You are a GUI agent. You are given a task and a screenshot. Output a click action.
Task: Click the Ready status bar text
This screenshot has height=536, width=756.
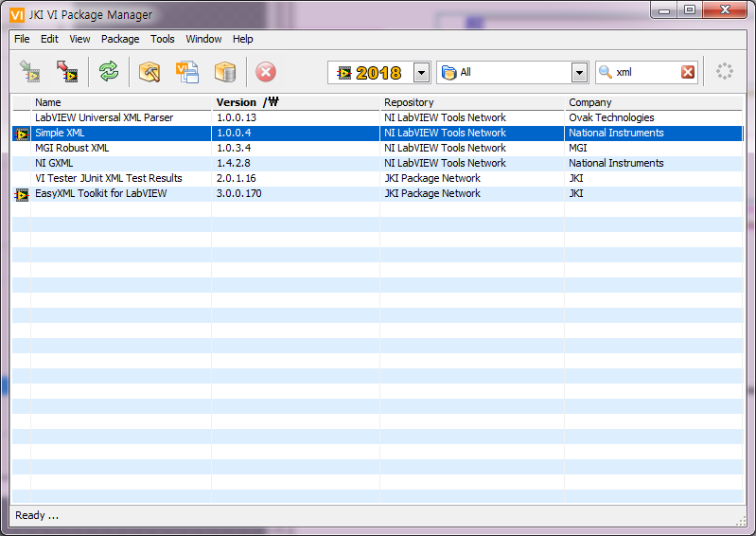click(37, 515)
